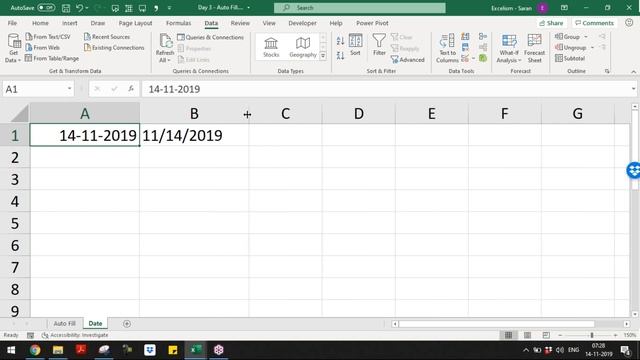Collapse the ribbon with the chevron
This screenshot has height=360, width=640.
[x=633, y=71]
